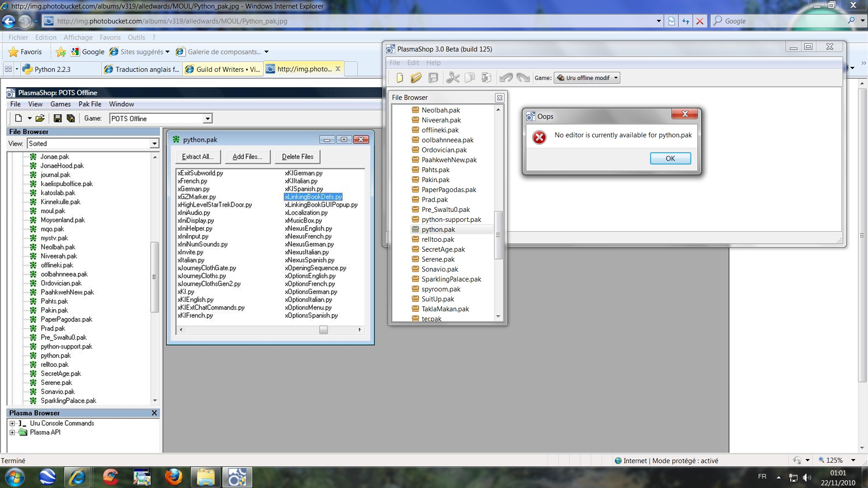Click Undo arrow in PlasmaShop 3.0 toolbar

(x=506, y=78)
